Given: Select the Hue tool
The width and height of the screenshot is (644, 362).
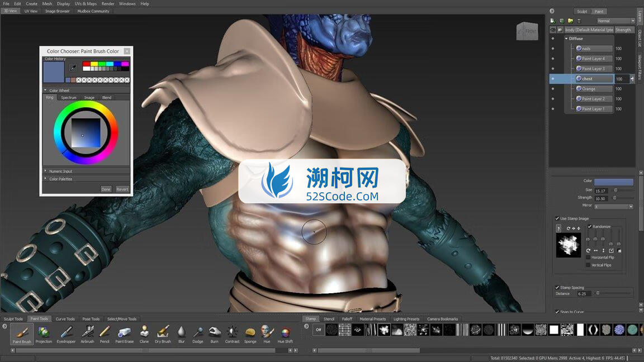Looking at the screenshot, I should [x=267, y=334].
